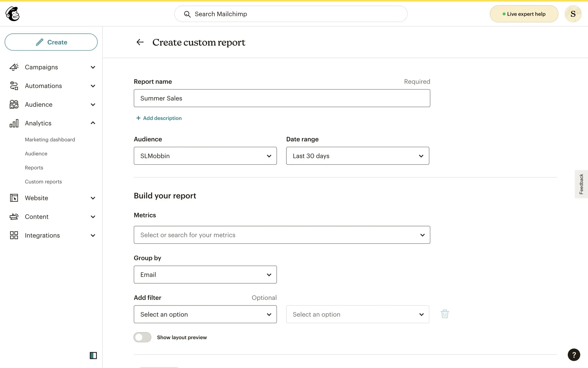Screen dimensions: 588x368
Task: Click the back arrow beside Create custom report
Action: click(x=140, y=42)
